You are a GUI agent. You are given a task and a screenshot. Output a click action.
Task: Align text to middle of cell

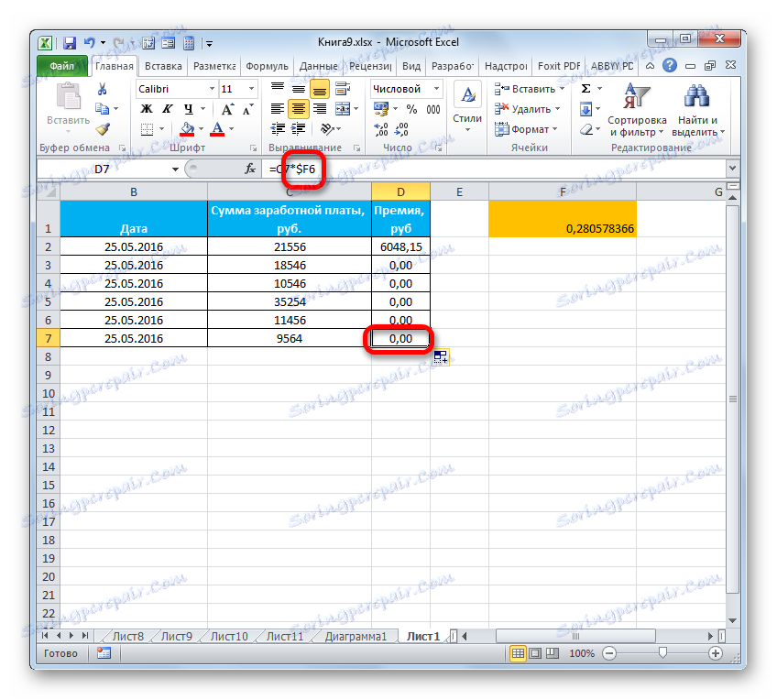[299, 88]
